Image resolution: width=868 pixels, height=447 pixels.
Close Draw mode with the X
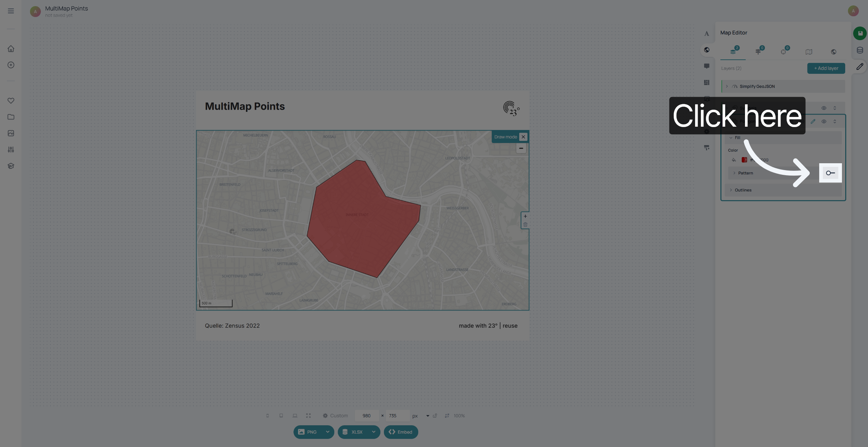(523, 137)
